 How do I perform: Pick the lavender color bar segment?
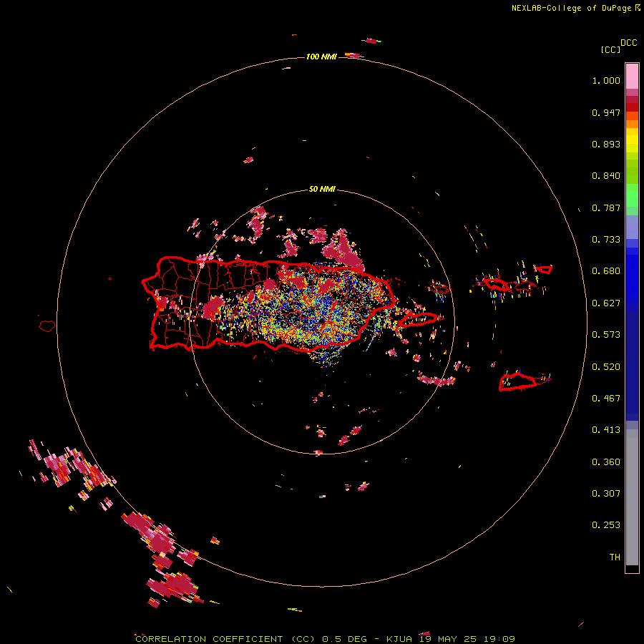click(632, 227)
